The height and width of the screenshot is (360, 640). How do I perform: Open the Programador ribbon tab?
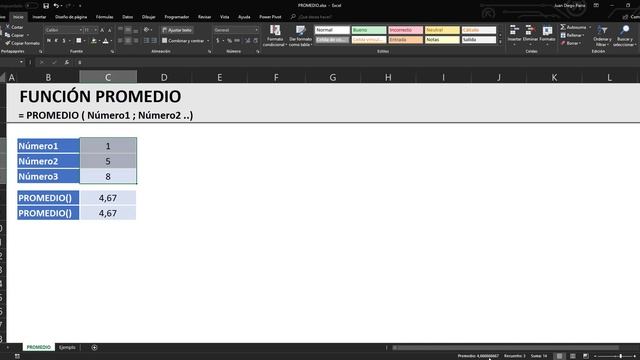[x=177, y=17]
